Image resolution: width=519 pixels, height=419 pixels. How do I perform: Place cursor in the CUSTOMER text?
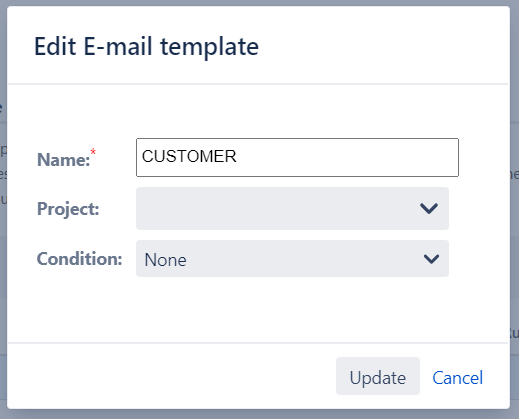[189, 156]
